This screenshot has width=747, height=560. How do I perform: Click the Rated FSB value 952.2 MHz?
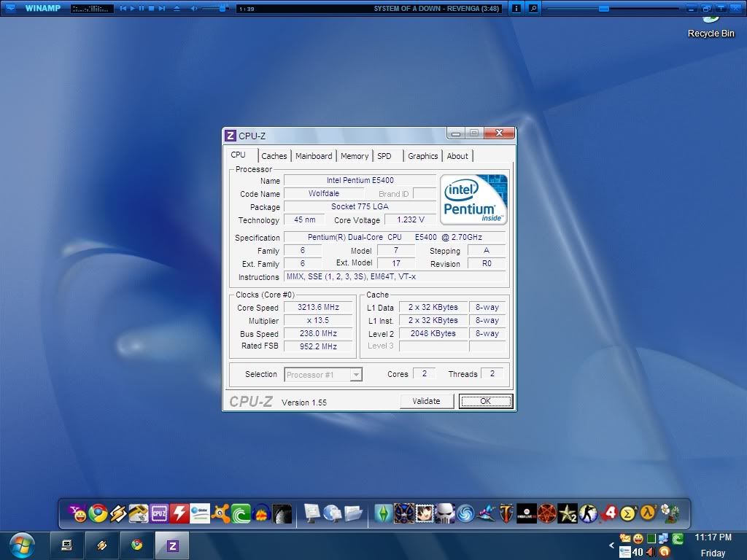tap(318, 346)
